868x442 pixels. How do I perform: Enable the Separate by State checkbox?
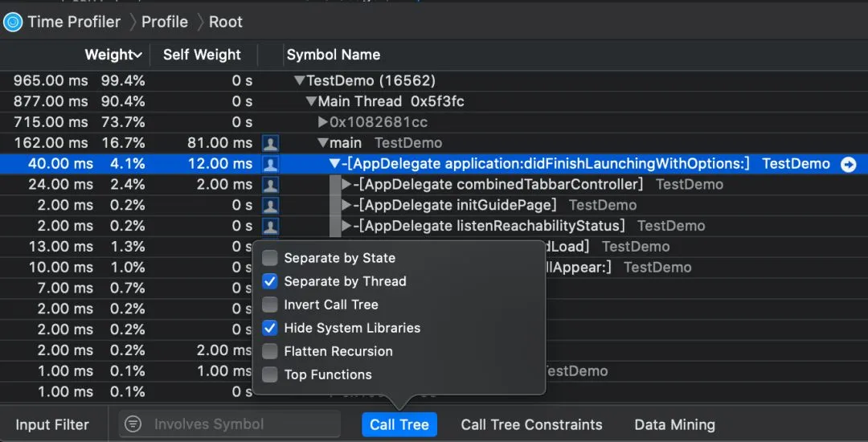270,258
